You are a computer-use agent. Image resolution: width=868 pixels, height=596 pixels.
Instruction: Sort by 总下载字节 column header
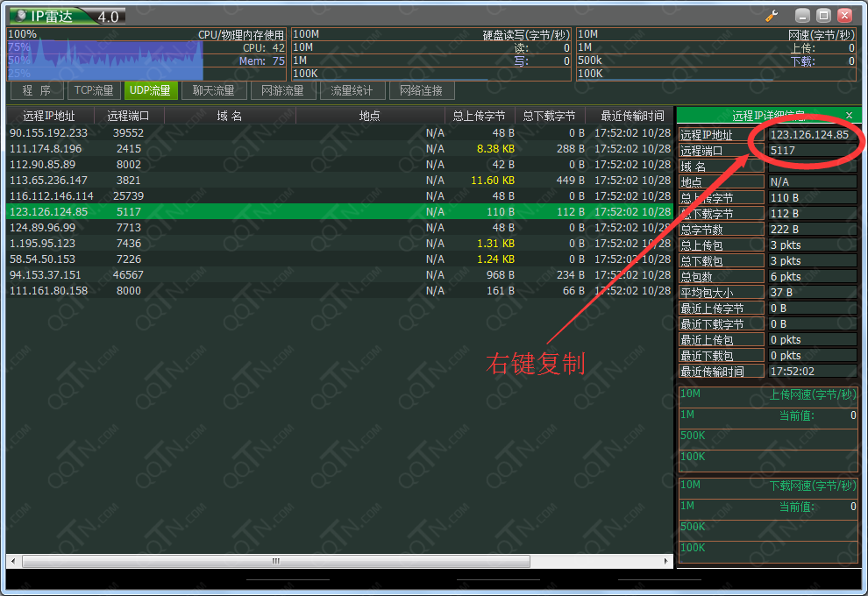[550, 116]
